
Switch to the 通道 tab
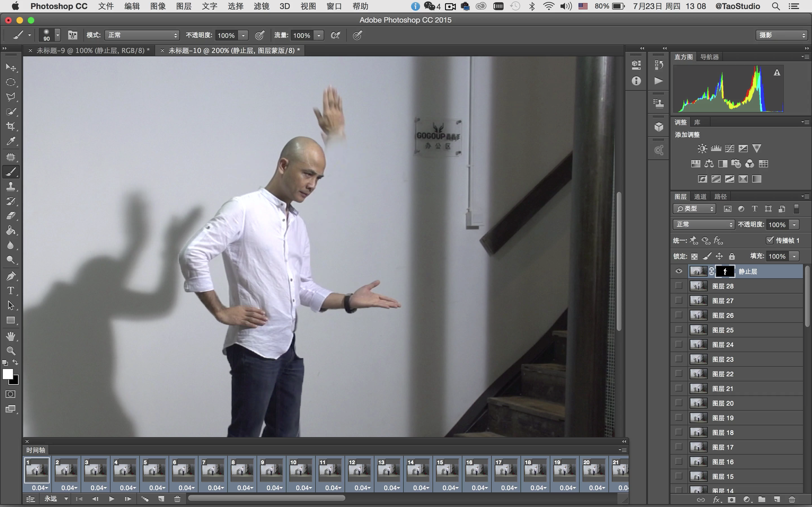[x=700, y=197]
